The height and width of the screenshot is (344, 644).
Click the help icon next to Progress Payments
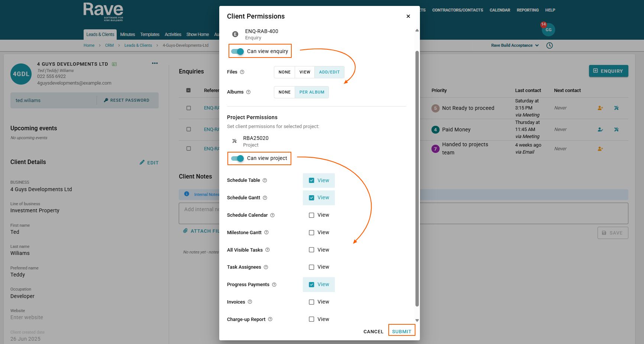coord(274,285)
